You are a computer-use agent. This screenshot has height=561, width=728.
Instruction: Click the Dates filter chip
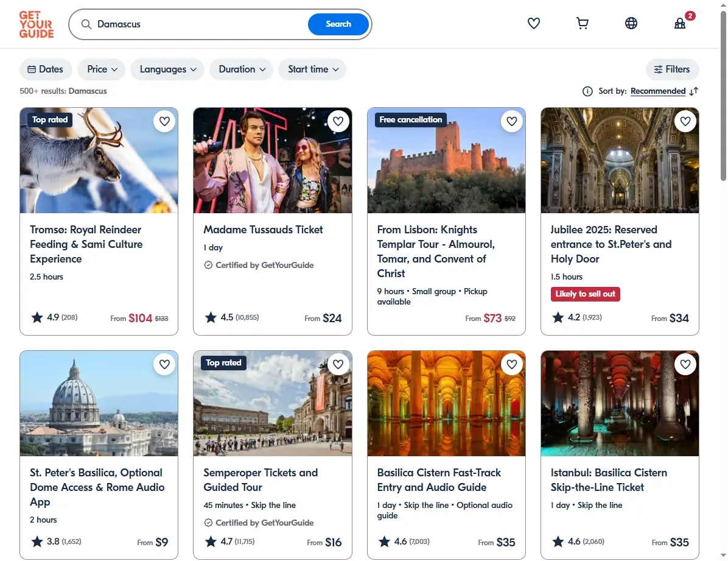pyautogui.click(x=46, y=69)
